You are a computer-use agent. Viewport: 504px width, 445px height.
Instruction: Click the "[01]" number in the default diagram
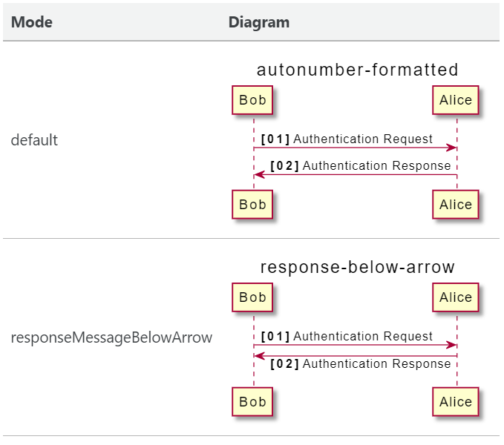coord(275,139)
